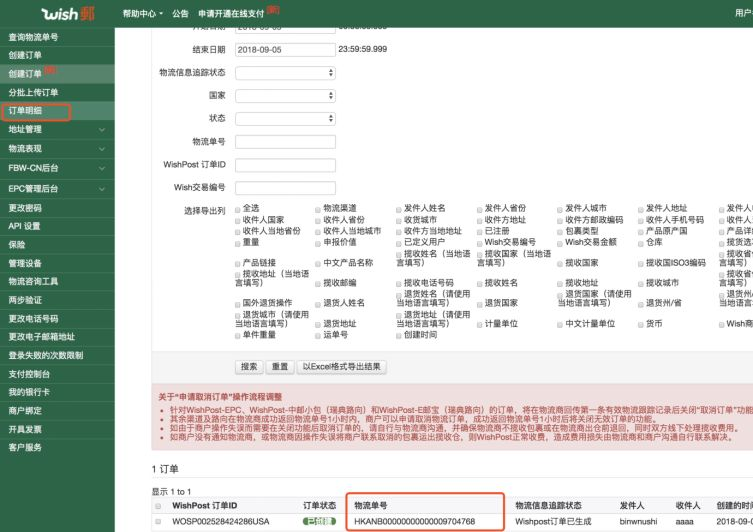753x532 pixels.
Task: Open 我的银行卡 in sidebar
Action: click(57, 392)
